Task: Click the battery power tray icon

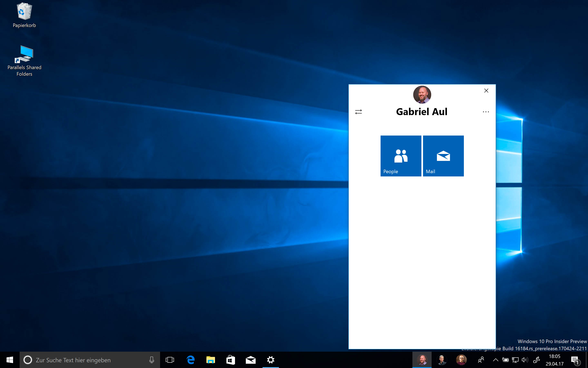Action: (505, 360)
